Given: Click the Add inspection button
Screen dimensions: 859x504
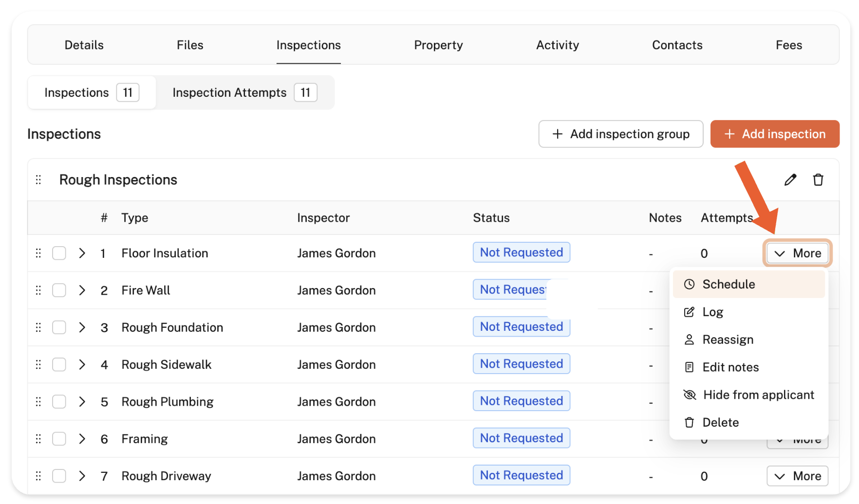Looking at the screenshot, I should point(774,134).
